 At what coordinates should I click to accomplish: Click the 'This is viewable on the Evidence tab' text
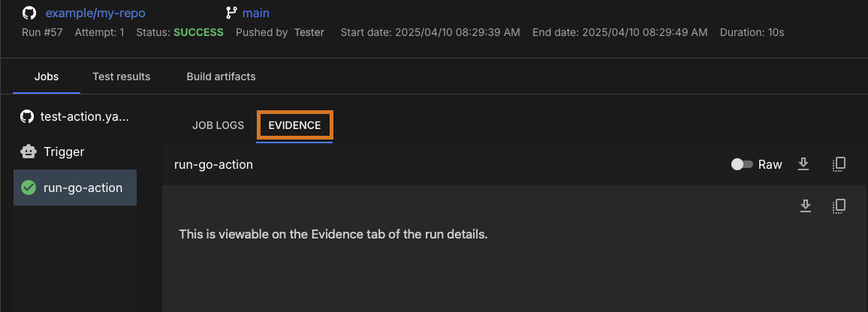coord(333,234)
